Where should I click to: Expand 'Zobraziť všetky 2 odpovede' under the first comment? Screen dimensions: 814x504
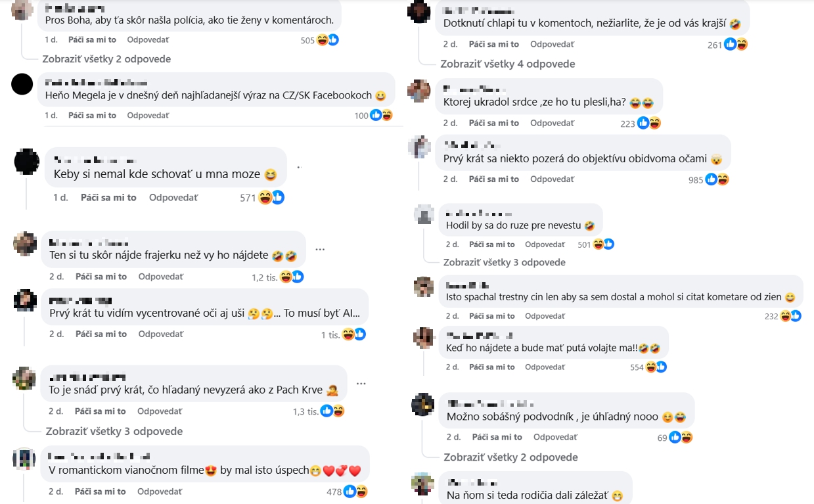(x=108, y=59)
